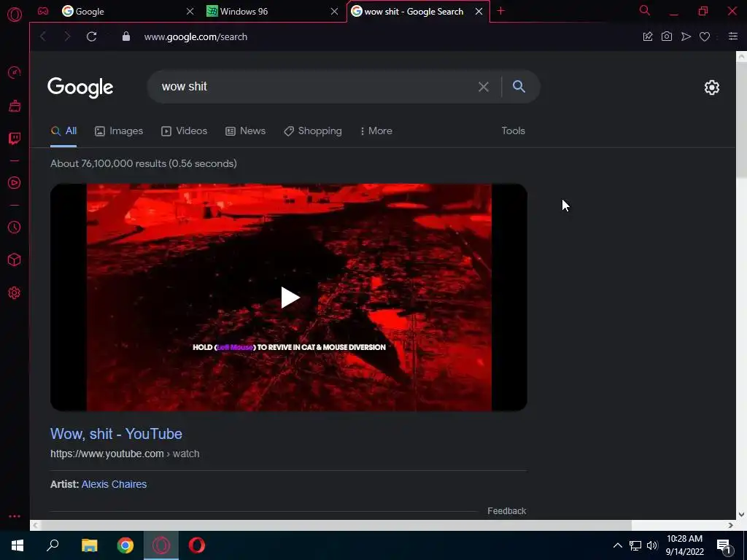Click the youtube.com watch URL text
Viewport: 747px width, 560px height.
point(125,454)
